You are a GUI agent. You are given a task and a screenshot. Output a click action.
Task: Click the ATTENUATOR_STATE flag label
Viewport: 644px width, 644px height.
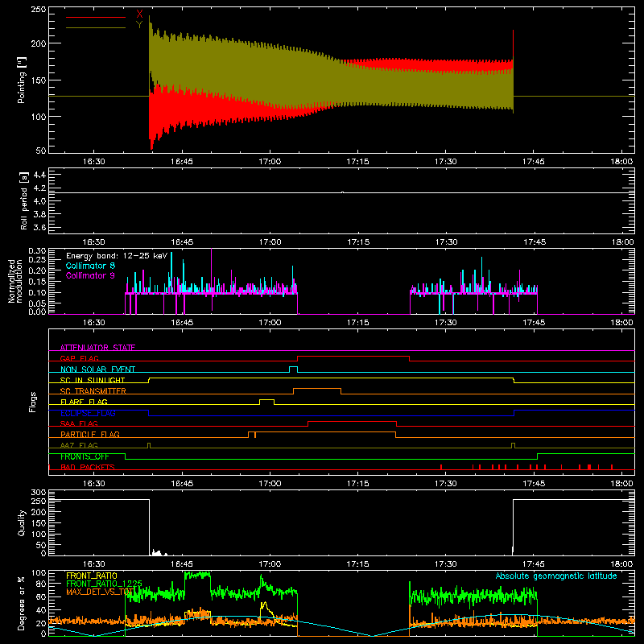pos(97,348)
